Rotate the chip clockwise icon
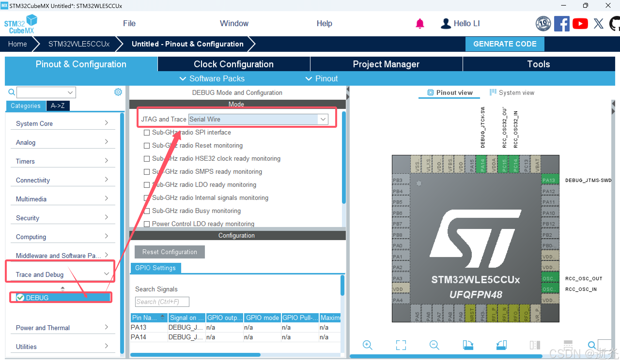 468,345
